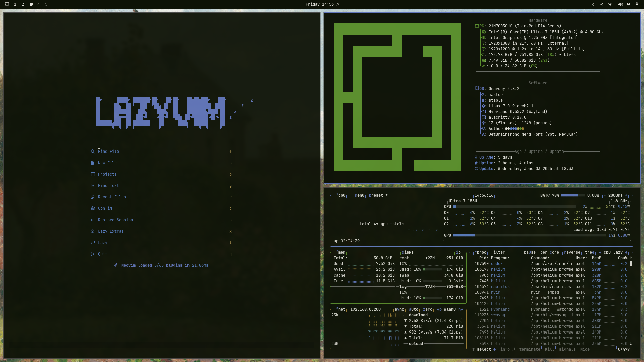
Task: Click the Lazy plugin manager icon
Action: [93, 243]
